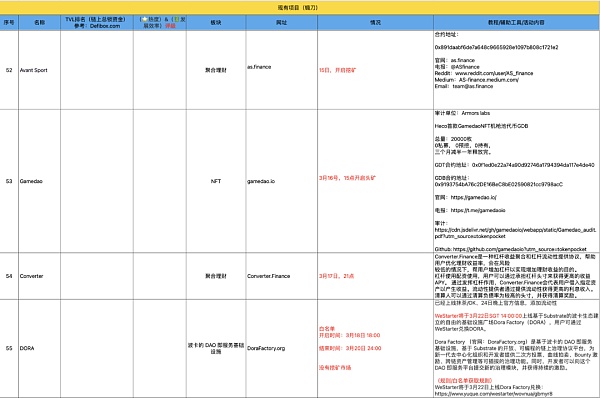The image size is (600, 398).
Task: Select the 网址 column header
Action: [282, 23]
